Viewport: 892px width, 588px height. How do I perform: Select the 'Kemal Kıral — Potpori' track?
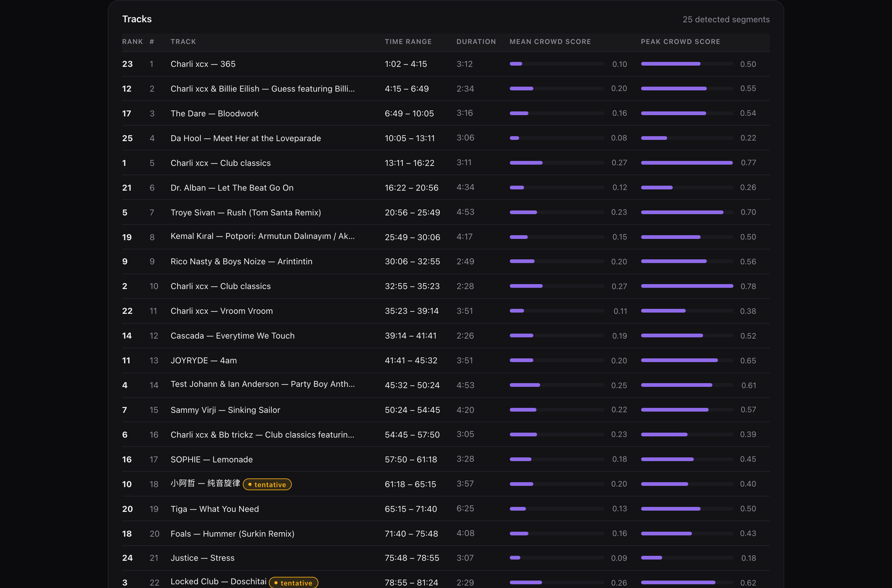click(263, 236)
